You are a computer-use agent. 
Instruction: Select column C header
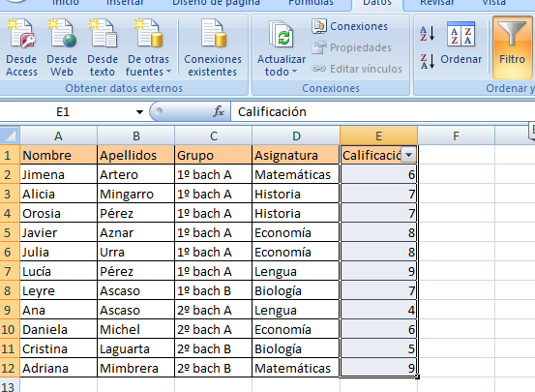[x=213, y=136]
